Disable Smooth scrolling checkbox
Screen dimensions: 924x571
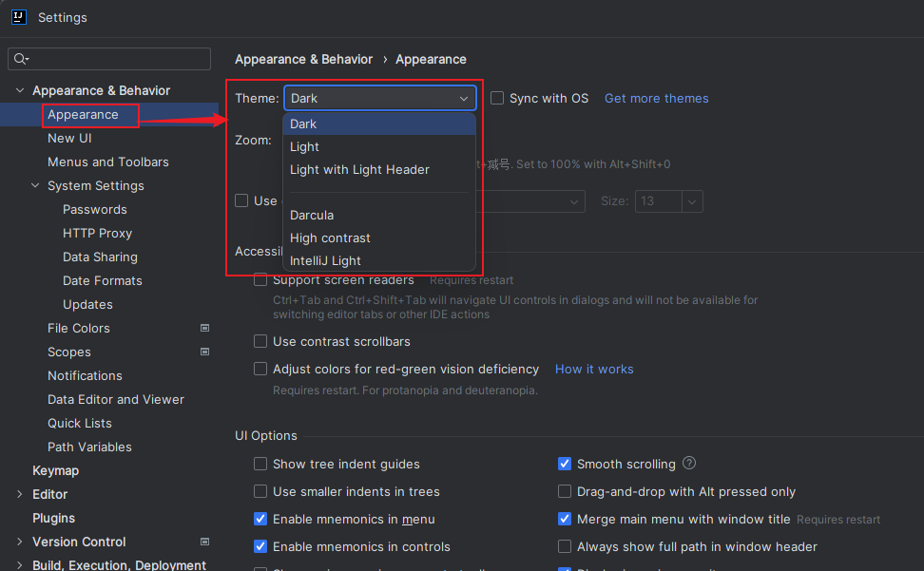point(565,464)
